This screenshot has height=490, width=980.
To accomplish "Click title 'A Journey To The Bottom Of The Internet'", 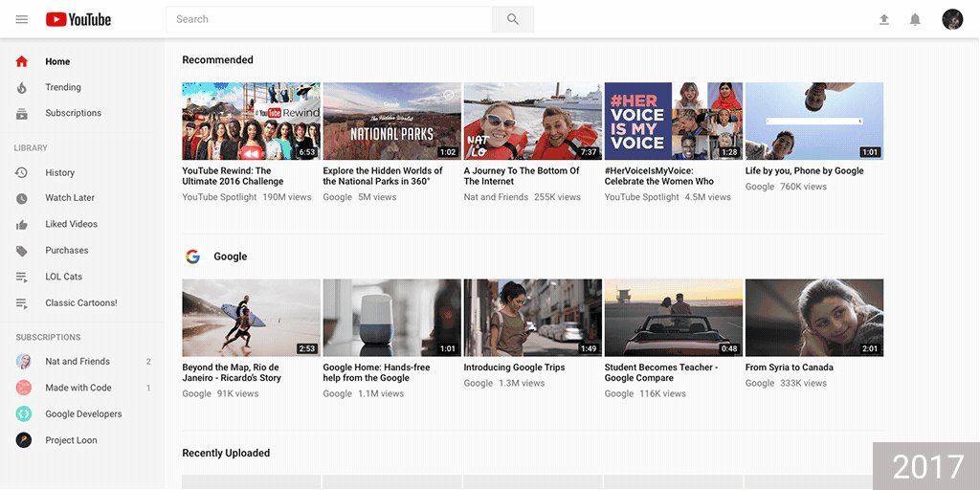I will [522, 176].
